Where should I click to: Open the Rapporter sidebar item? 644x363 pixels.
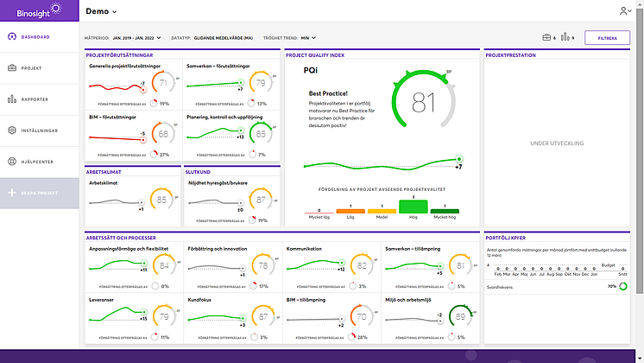click(40, 99)
